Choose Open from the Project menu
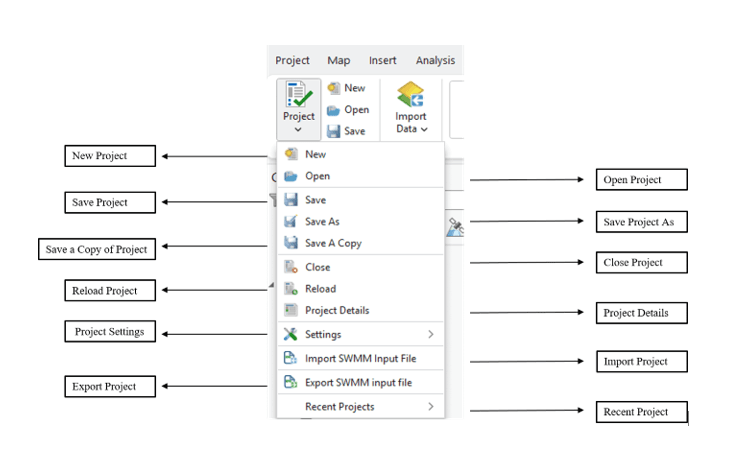Viewport: 752px width, 467px height. pyautogui.click(x=361, y=176)
